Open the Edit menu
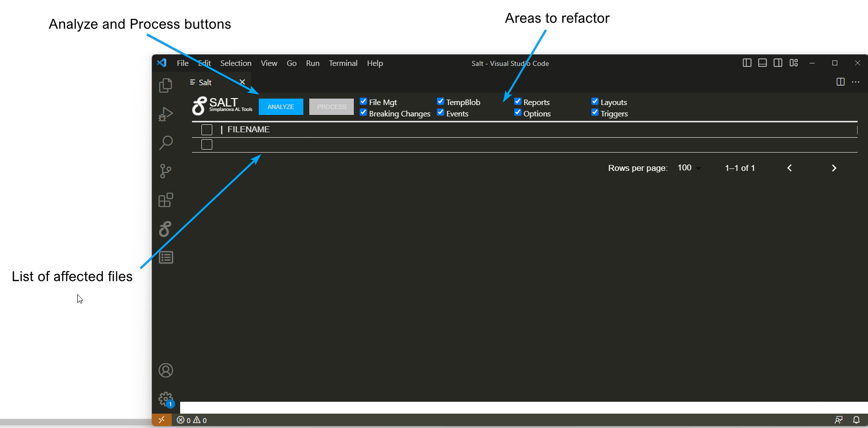 click(204, 63)
